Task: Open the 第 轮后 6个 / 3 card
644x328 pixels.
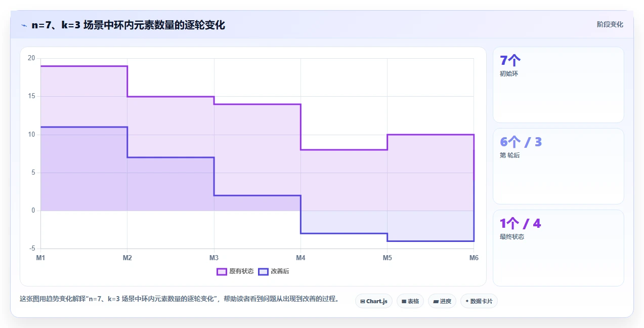Action: coord(559,167)
